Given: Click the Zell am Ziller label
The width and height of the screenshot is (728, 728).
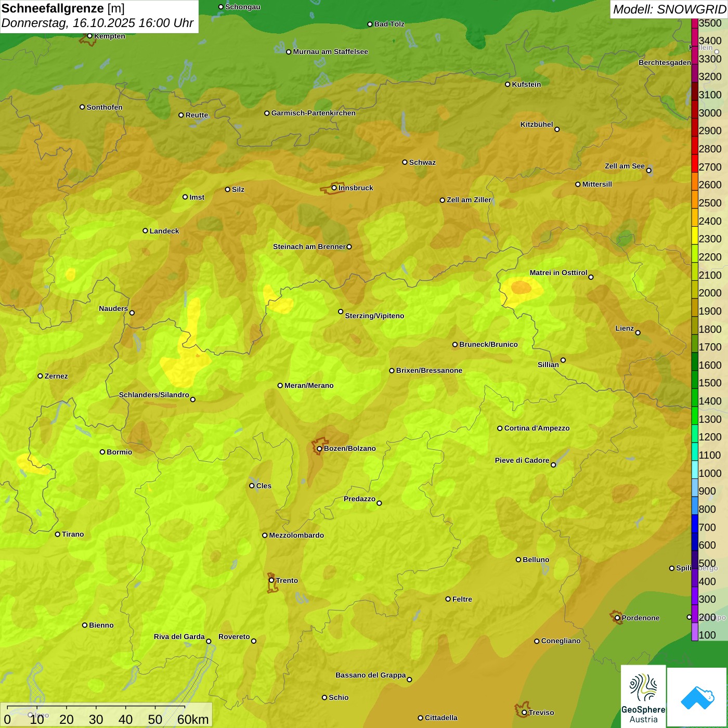Looking at the screenshot, I should pos(469,200).
